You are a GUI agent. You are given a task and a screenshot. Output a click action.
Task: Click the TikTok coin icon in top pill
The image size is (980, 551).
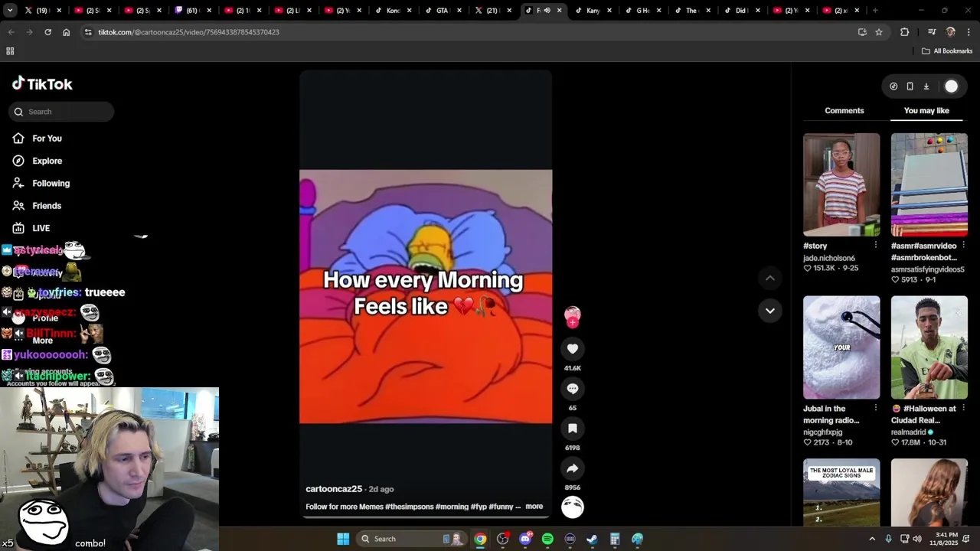point(893,86)
